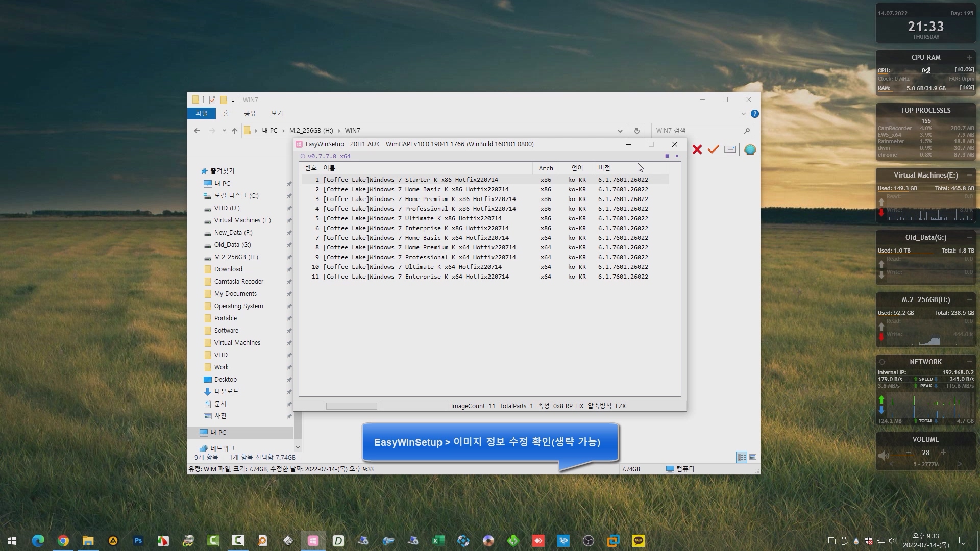Open Excel from the taskbar
Viewport: 980px width, 551px height.
(x=438, y=541)
